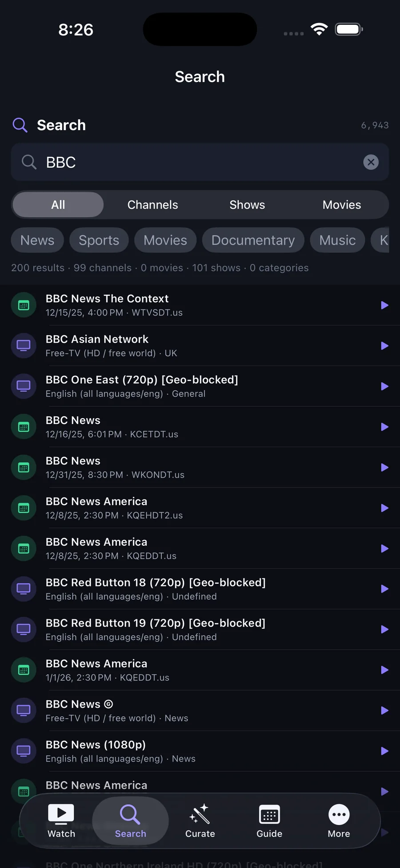Viewport: 400px width, 868px height.
Task: Tap TV icon for BBC News (1080p)
Action: 24,751
